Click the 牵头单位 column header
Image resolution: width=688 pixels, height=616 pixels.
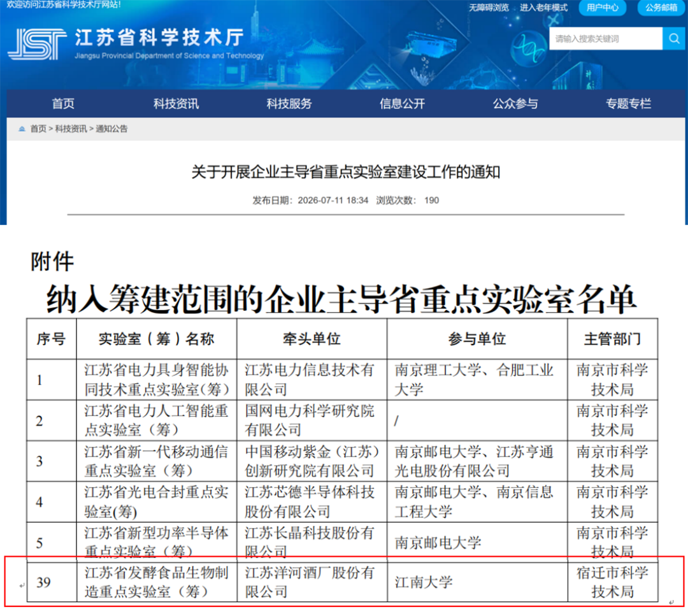[x=312, y=339]
